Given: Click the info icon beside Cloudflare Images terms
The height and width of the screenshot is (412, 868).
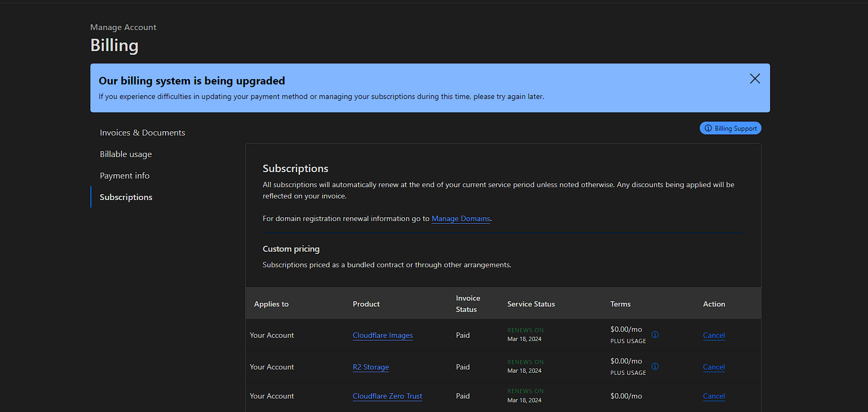Looking at the screenshot, I should (x=655, y=335).
